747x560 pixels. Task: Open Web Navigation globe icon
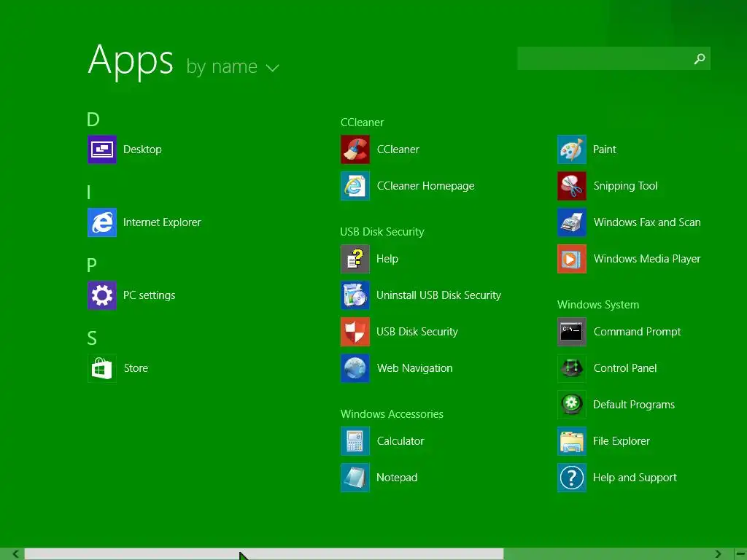click(355, 368)
